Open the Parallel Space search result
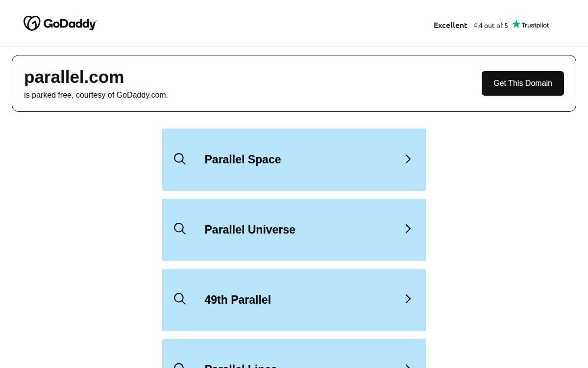Image resolution: width=588 pixels, height=368 pixels. coord(294,159)
